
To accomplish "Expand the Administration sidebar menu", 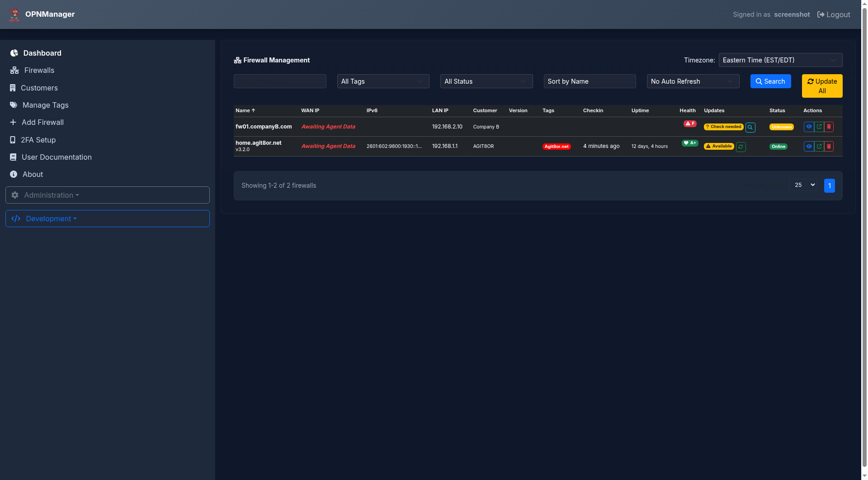I will 107,195.
